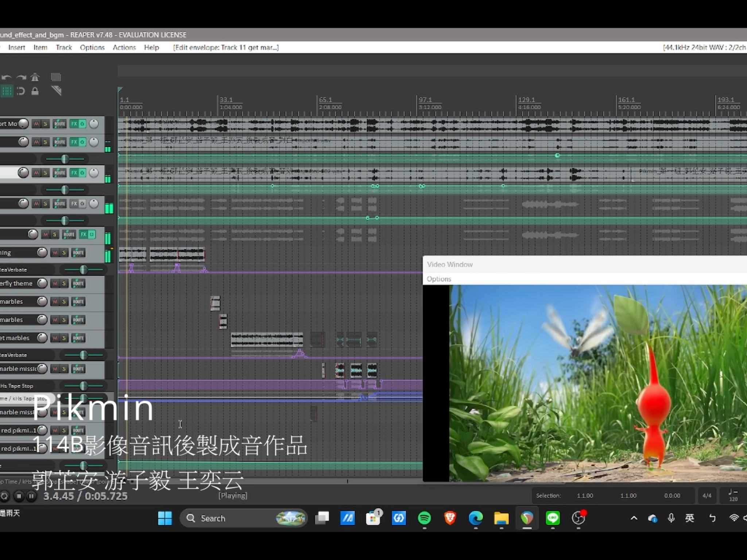Open File Explorer from the taskbar
This screenshot has height=560, width=747.
coord(502,518)
